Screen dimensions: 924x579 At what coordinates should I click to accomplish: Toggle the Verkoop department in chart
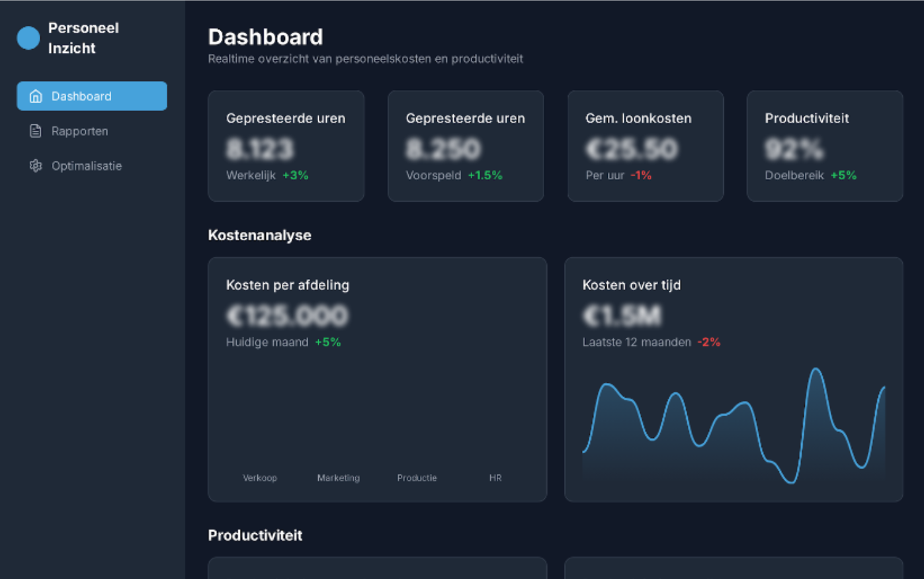(260, 477)
